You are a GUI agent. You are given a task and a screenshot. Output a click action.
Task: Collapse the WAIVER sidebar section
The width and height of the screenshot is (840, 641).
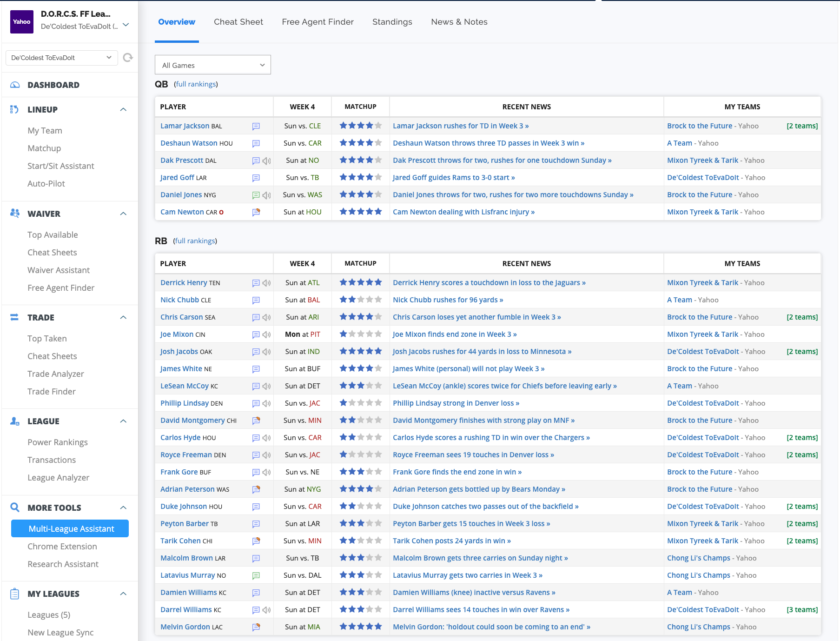123,214
